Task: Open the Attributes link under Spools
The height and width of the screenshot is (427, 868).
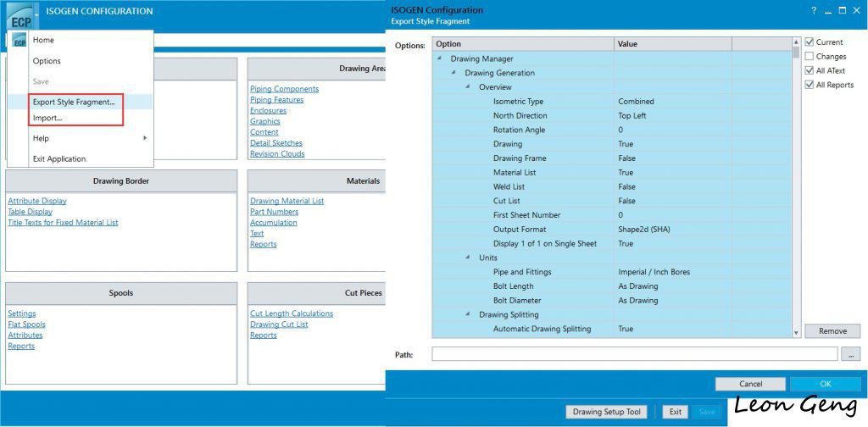Action: [25, 335]
